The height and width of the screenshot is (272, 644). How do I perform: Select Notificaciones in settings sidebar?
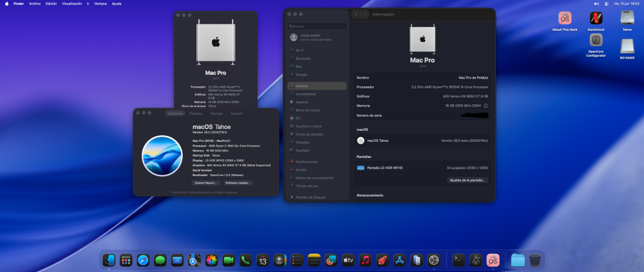(x=317, y=162)
